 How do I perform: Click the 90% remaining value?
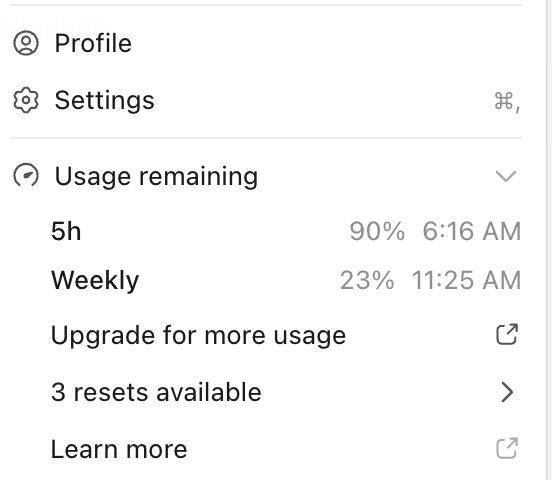(377, 231)
